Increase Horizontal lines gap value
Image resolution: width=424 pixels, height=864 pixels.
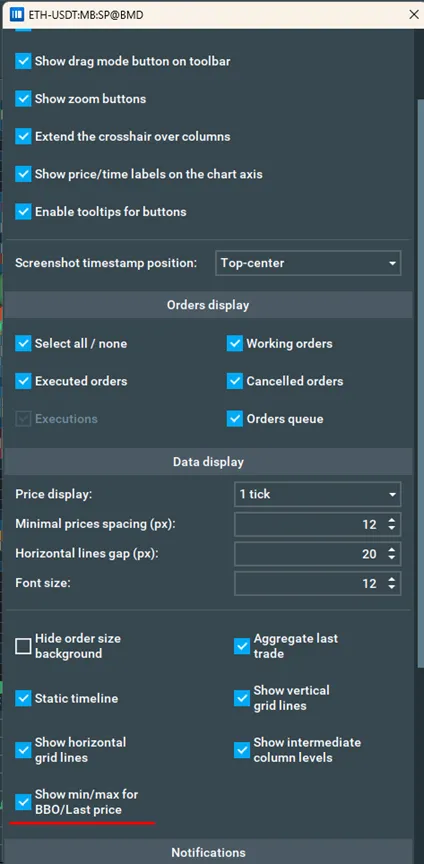tap(391, 550)
